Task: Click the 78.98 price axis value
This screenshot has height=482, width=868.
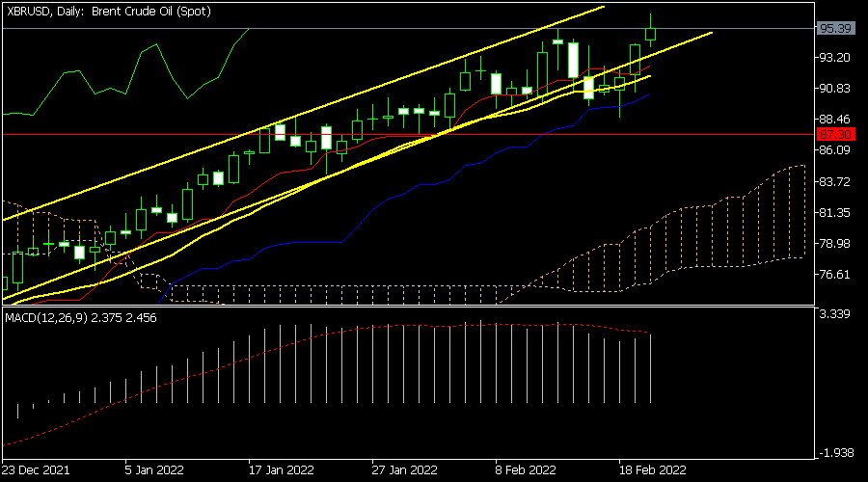Action: point(835,244)
